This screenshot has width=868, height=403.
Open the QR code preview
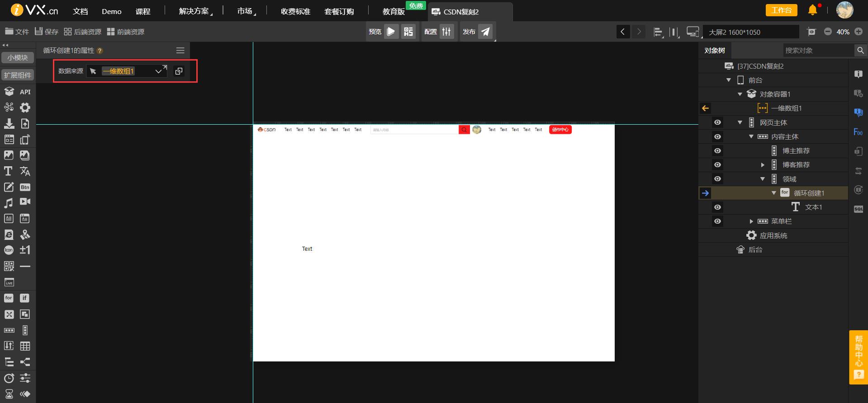[x=408, y=32]
